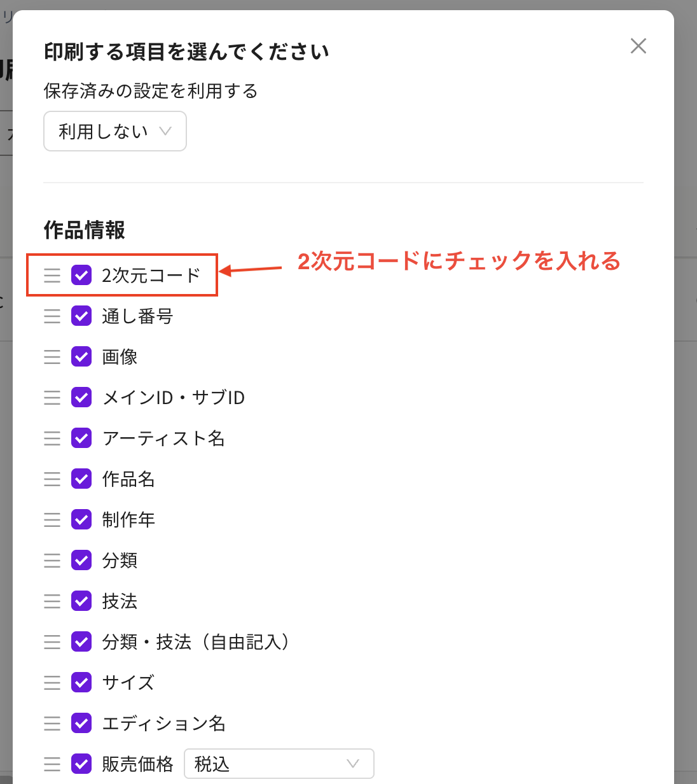The width and height of the screenshot is (697, 784).
Task: Disable the 画像 print item
Action: [81, 357]
